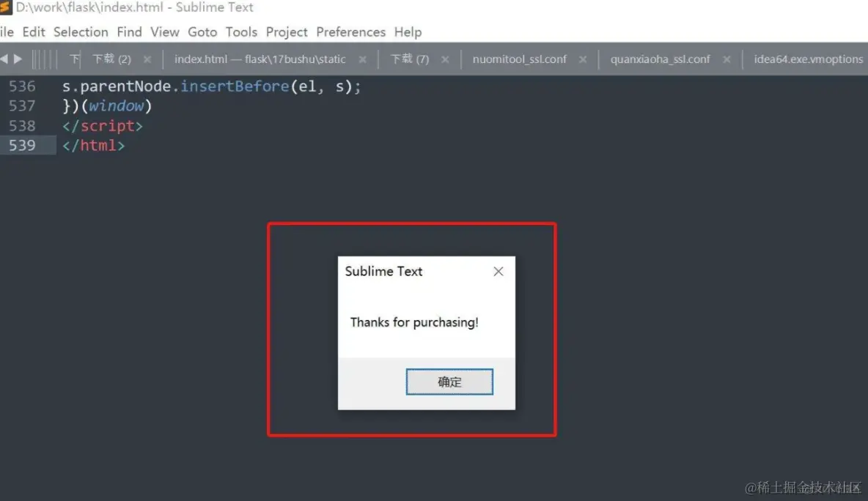Viewport: 868px width, 501px height.
Task: Close the nuomitool_ssl.conf tab
Action: click(x=583, y=59)
